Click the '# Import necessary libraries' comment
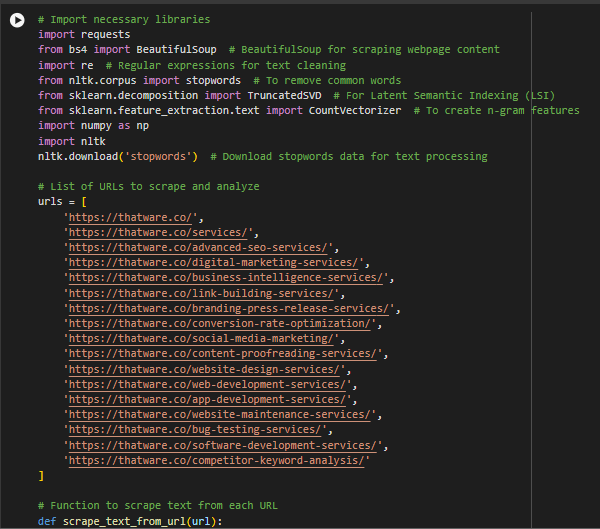The image size is (600, 529). (124, 19)
